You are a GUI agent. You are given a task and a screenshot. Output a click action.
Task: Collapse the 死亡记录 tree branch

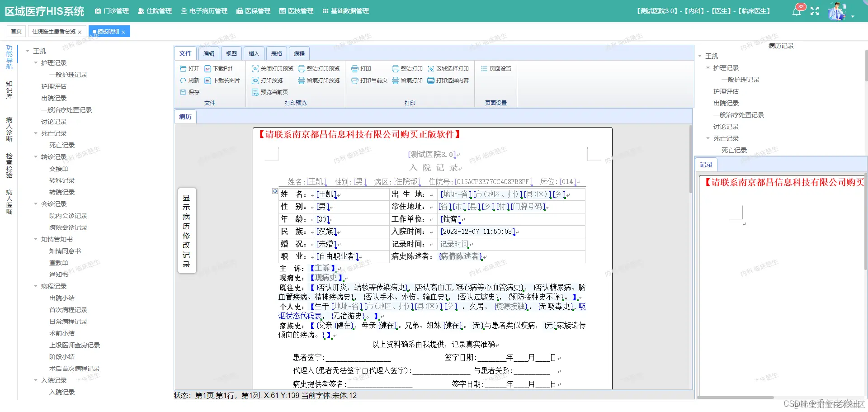pos(37,133)
